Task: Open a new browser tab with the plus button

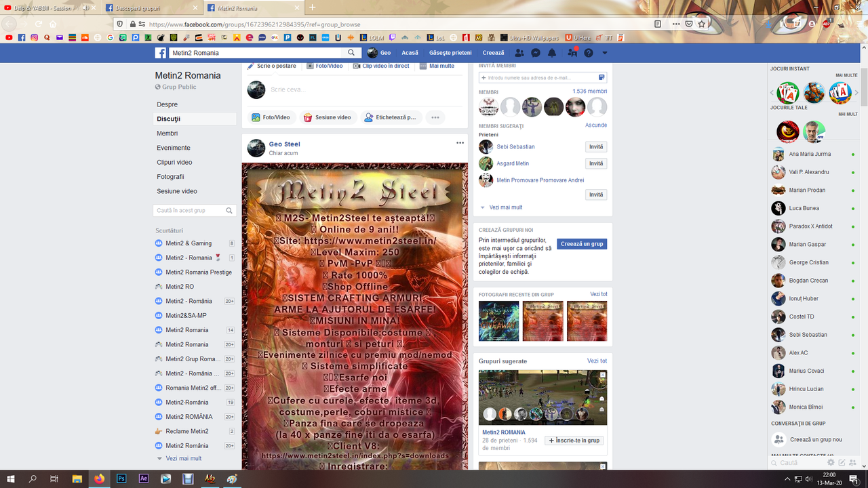Action: 312,7
